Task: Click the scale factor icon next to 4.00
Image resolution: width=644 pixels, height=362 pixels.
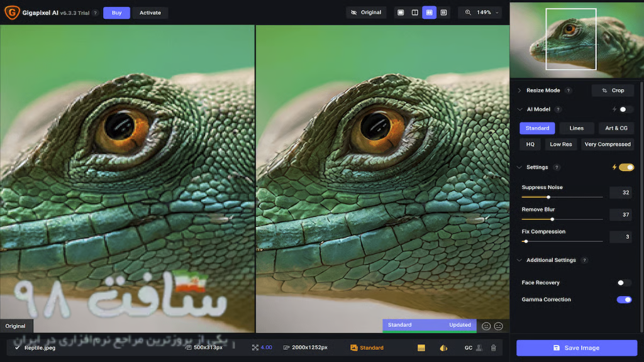Action: 255,348
